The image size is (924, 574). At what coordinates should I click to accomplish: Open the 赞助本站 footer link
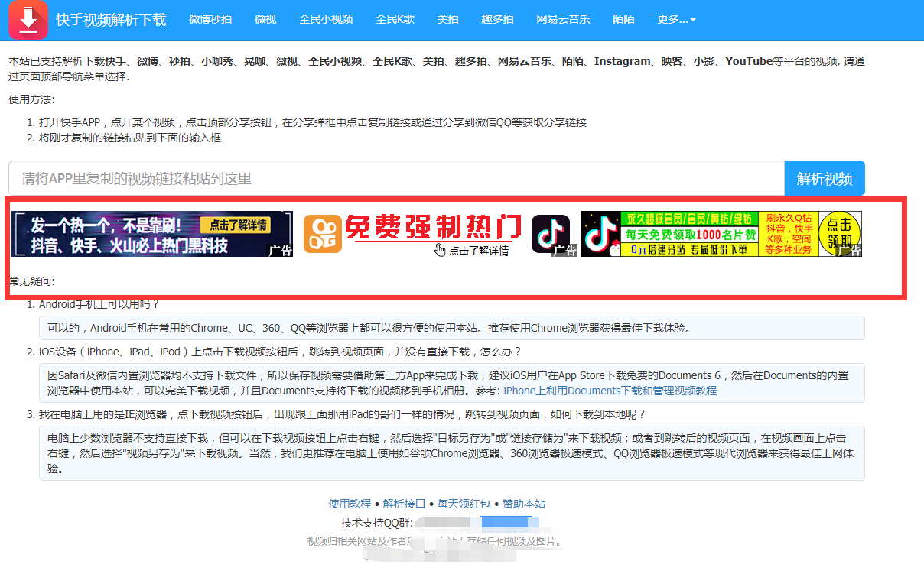[x=524, y=504]
